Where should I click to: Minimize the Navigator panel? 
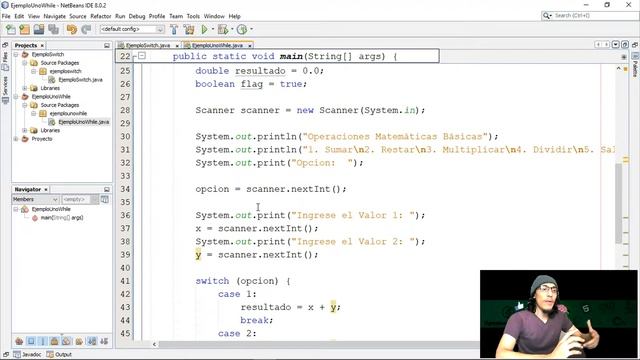pyautogui.click(x=107, y=189)
